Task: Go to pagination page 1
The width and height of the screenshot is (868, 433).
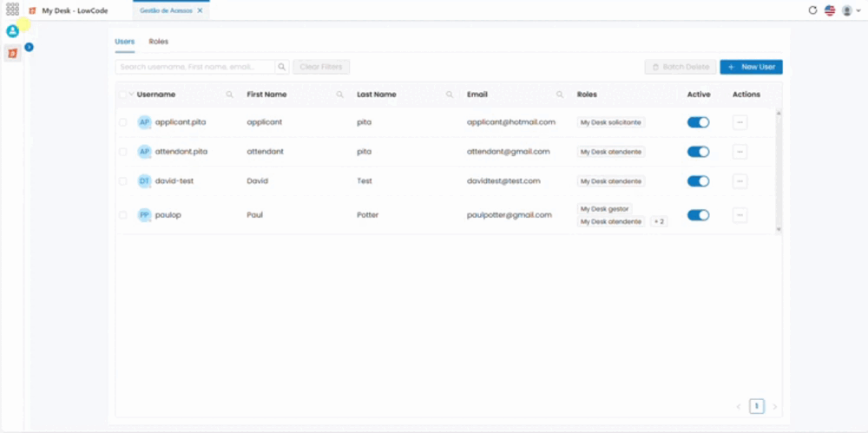Action: point(757,406)
